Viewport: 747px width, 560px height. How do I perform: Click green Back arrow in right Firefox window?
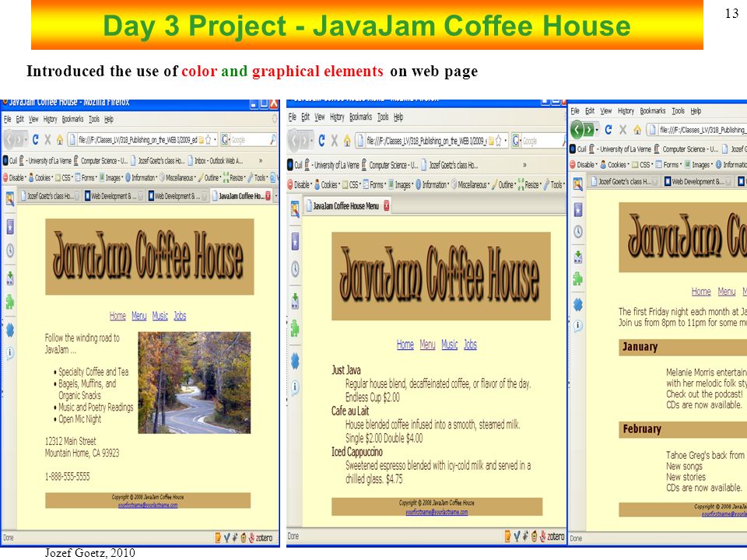tap(577, 129)
